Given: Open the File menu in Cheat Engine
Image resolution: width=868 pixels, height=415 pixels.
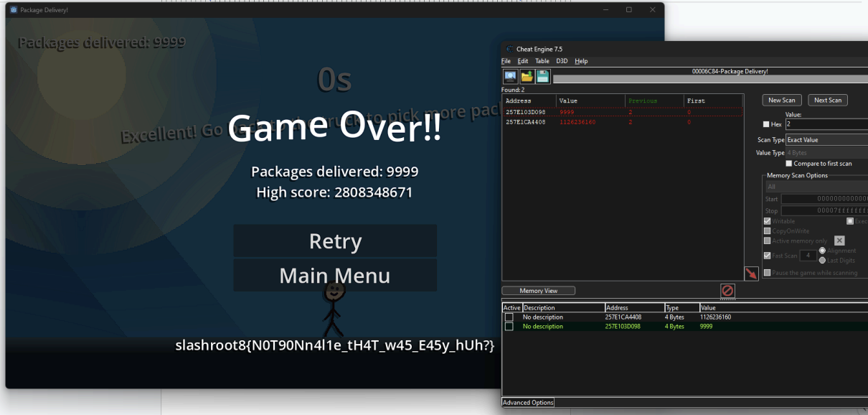Looking at the screenshot, I should point(506,61).
